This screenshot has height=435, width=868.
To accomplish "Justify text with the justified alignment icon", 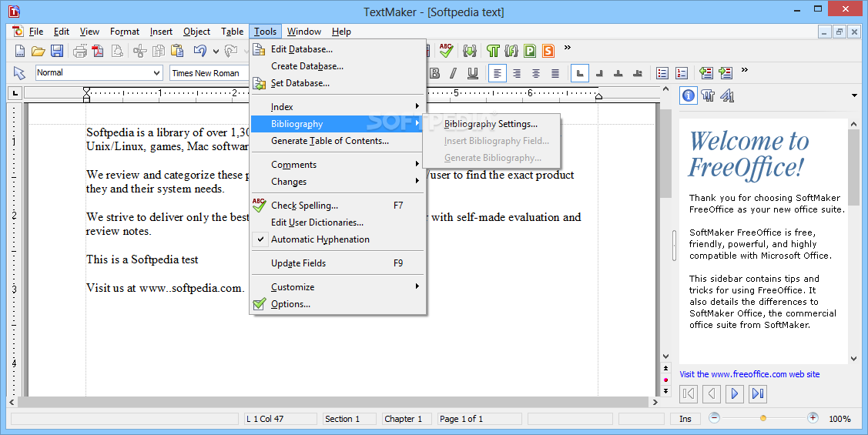I will coord(555,73).
